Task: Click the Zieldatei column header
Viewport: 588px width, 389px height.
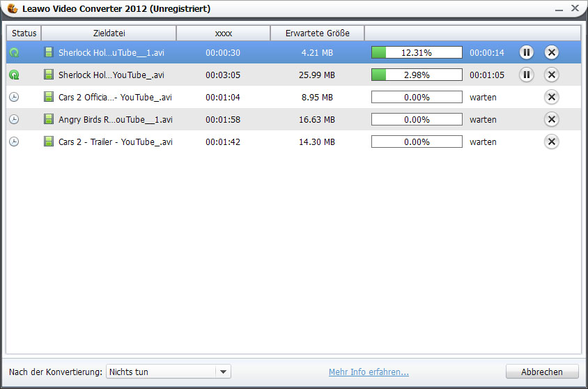Action: 109,33
